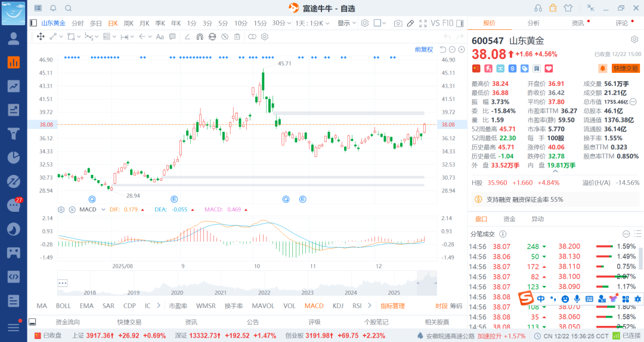Click the timeline overview at year 2022

(264, 292)
